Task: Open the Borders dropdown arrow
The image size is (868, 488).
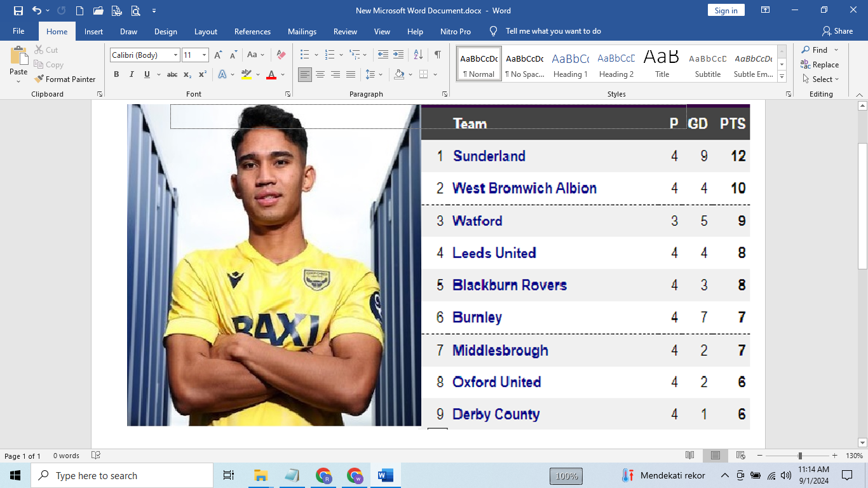Action: (435, 75)
